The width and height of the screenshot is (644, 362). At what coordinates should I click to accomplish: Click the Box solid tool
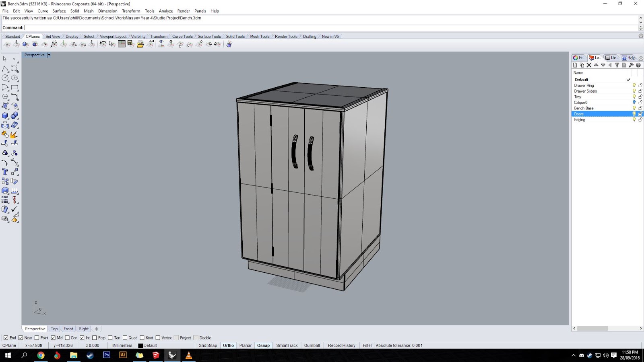click(x=5, y=115)
